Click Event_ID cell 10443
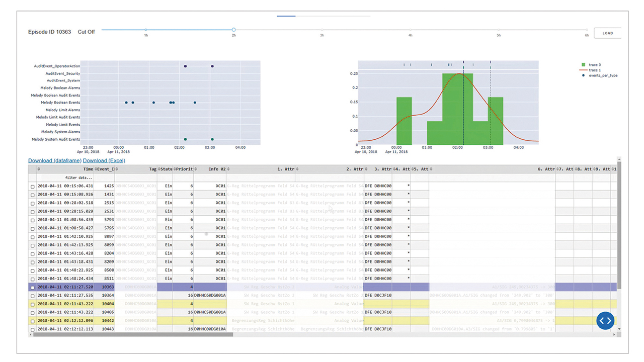This screenshot has width=644, height=362. coord(105,329)
